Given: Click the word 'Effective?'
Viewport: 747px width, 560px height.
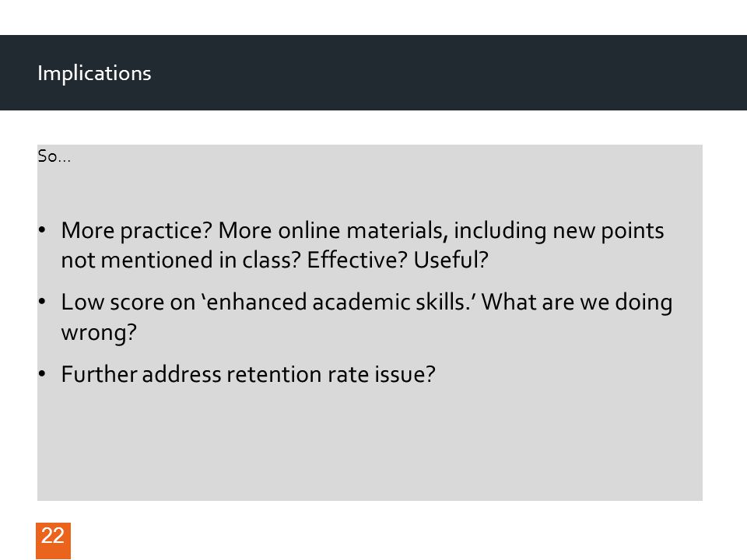Looking at the screenshot, I should click(x=357, y=260).
